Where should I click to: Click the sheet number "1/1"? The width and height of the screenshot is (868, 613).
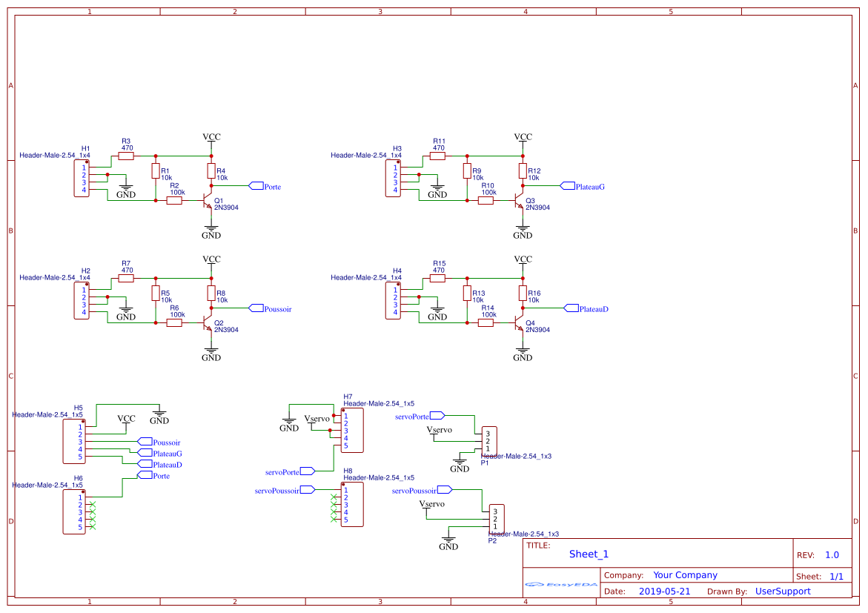pos(836,577)
